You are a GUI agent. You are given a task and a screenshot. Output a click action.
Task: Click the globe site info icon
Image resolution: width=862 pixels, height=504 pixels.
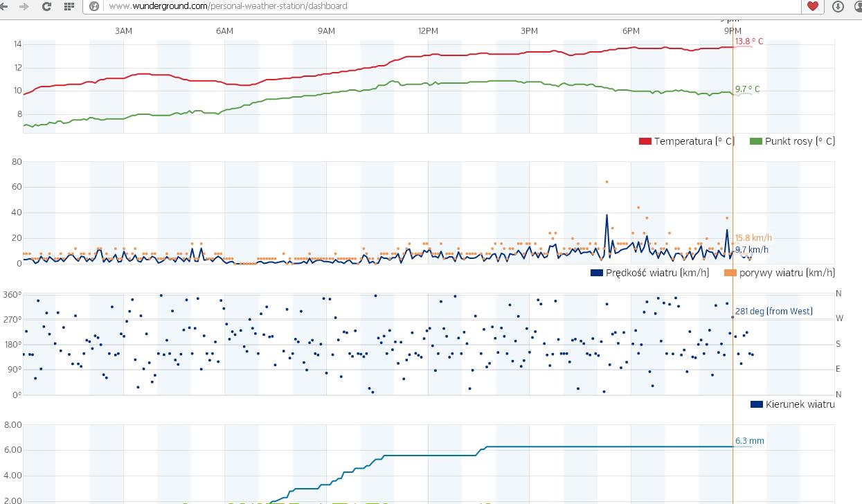[x=95, y=6]
